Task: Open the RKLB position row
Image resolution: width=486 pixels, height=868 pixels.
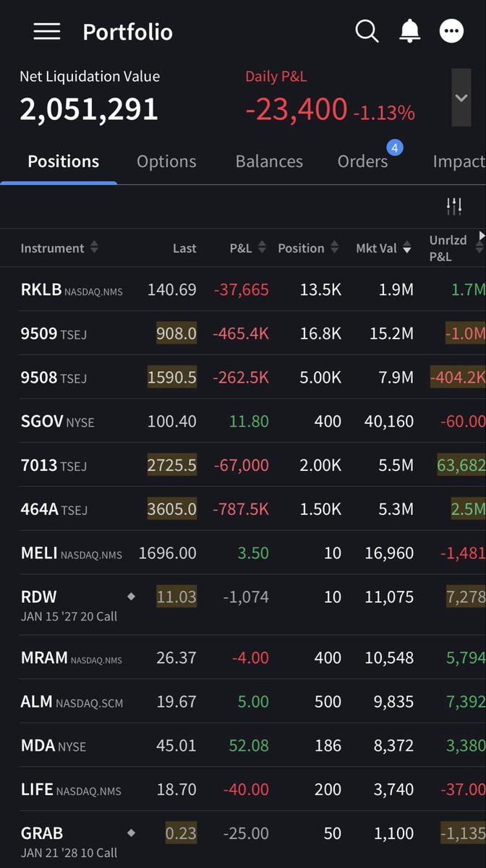Action: tap(243, 290)
